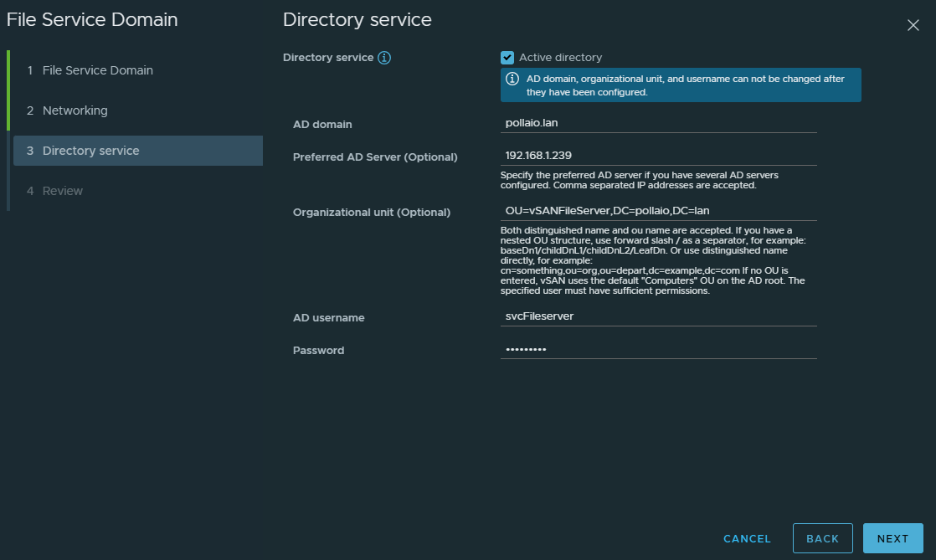The height and width of the screenshot is (560, 936).
Task: Click the AD domain label
Action: coord(322,124)
